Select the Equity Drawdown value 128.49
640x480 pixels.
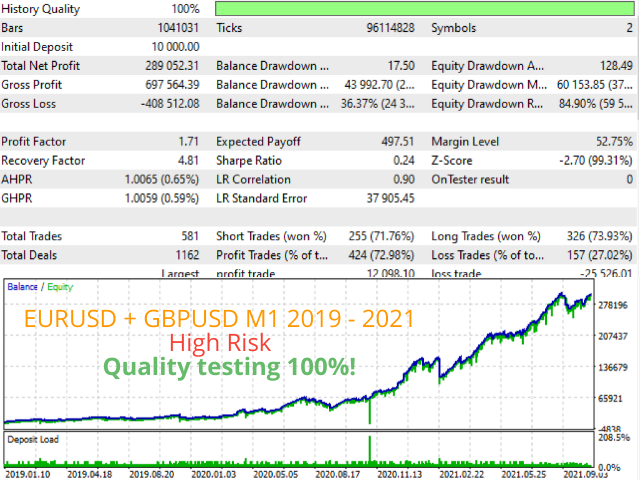pyautogui.click(x=616, y=66)
